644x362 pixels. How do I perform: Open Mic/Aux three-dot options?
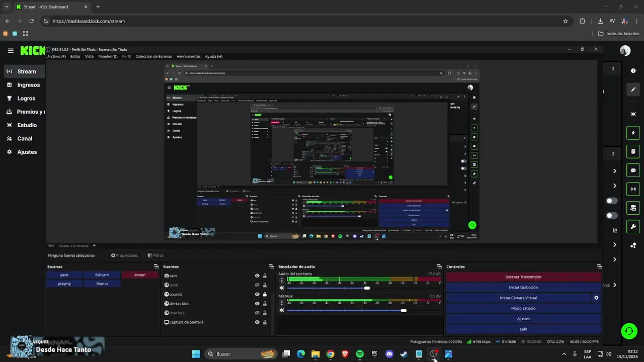(x=282, y=303)
